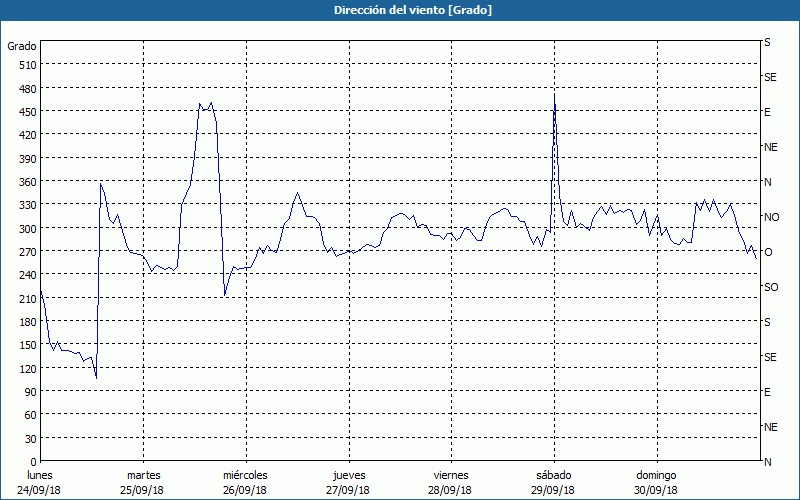Choose the 300 degree axis value
800x500 pixels.
pos(28,228)
